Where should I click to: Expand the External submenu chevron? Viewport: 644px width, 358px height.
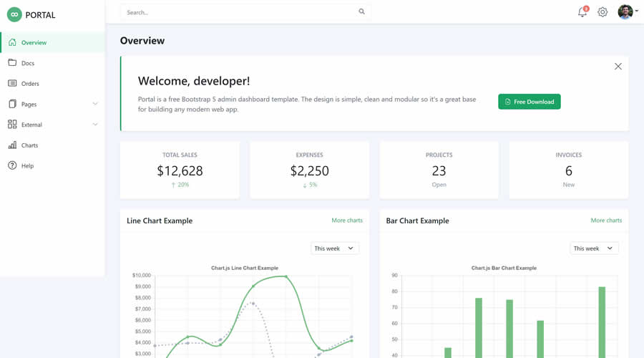[95, 124]
